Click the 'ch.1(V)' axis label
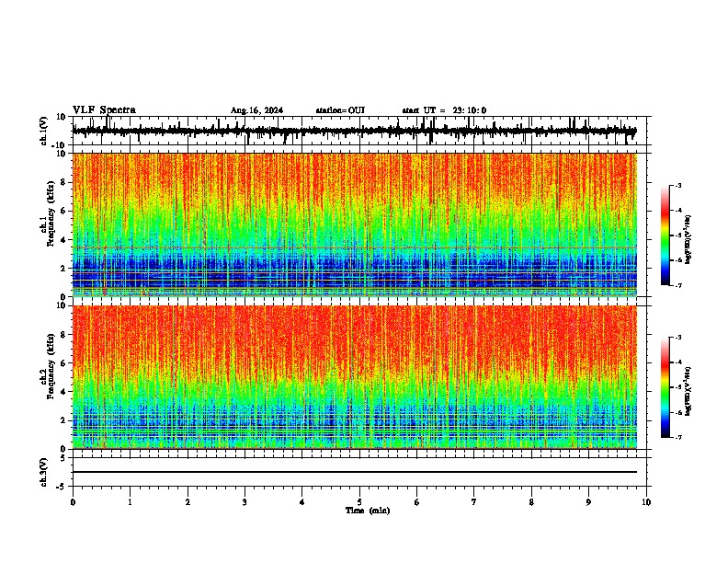 (x=44, y=131)
